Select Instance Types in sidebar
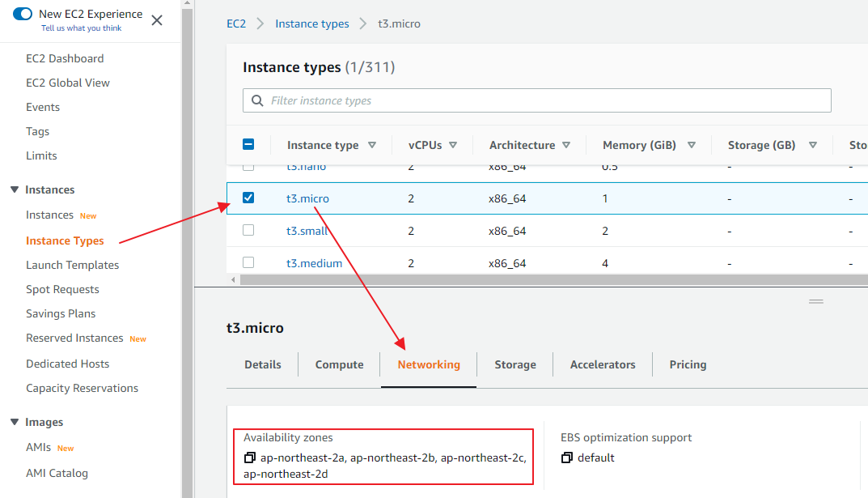Viewport: 868px width, 498px height. (x=65, y=240)
